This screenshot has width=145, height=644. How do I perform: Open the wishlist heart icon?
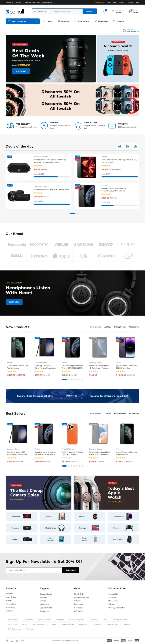click(104, 11)
